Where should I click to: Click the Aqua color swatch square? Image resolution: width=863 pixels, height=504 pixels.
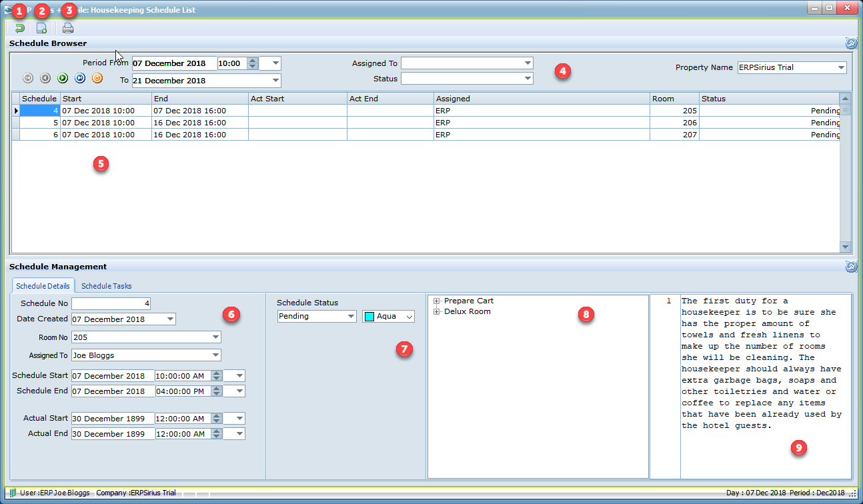point(369,317)
